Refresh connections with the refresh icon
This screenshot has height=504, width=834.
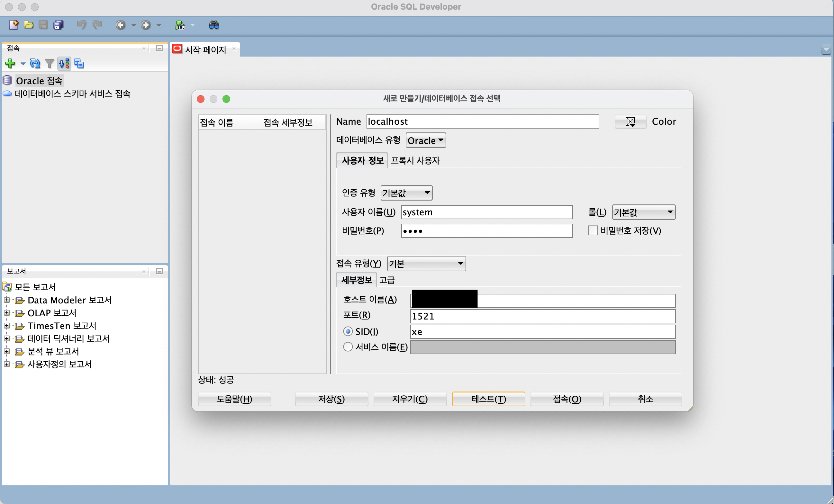(35, 63)
